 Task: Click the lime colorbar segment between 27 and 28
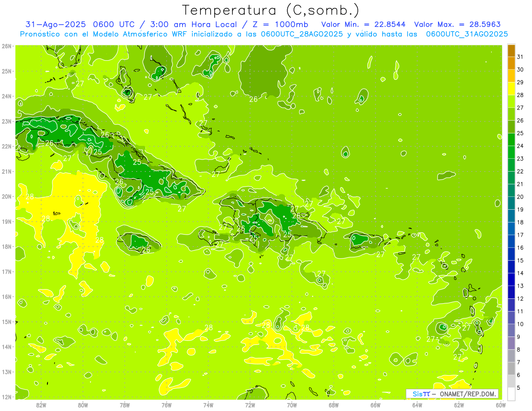pos(511,102)
